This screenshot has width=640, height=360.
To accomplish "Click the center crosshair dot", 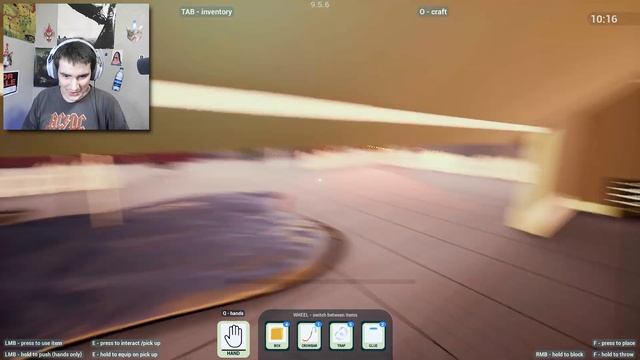I will tap(320, 180).
